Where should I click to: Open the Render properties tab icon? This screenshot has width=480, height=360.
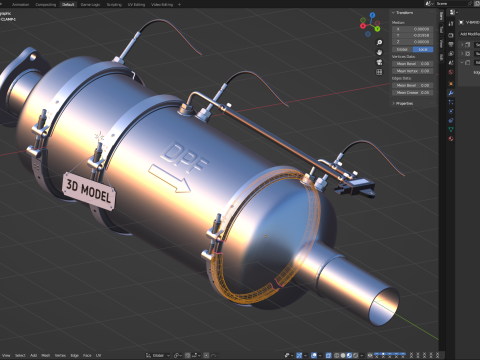tap(451, 35)
